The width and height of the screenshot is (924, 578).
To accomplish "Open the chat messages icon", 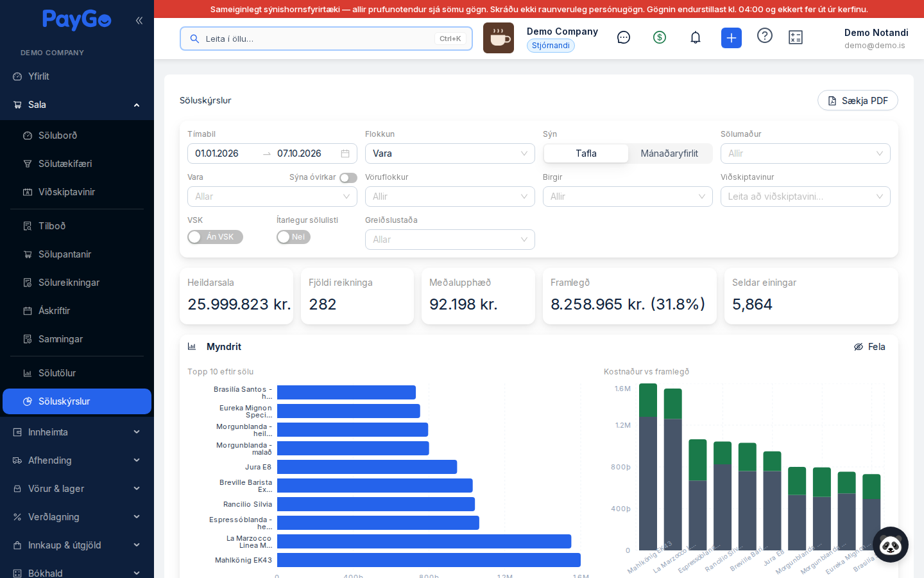I will 624,37.
